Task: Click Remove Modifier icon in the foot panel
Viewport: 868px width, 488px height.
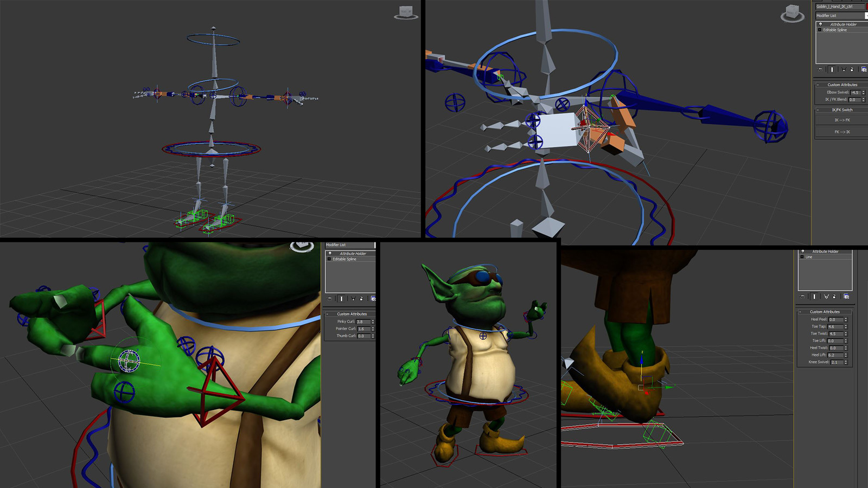Action: click(x=834, y=297)
